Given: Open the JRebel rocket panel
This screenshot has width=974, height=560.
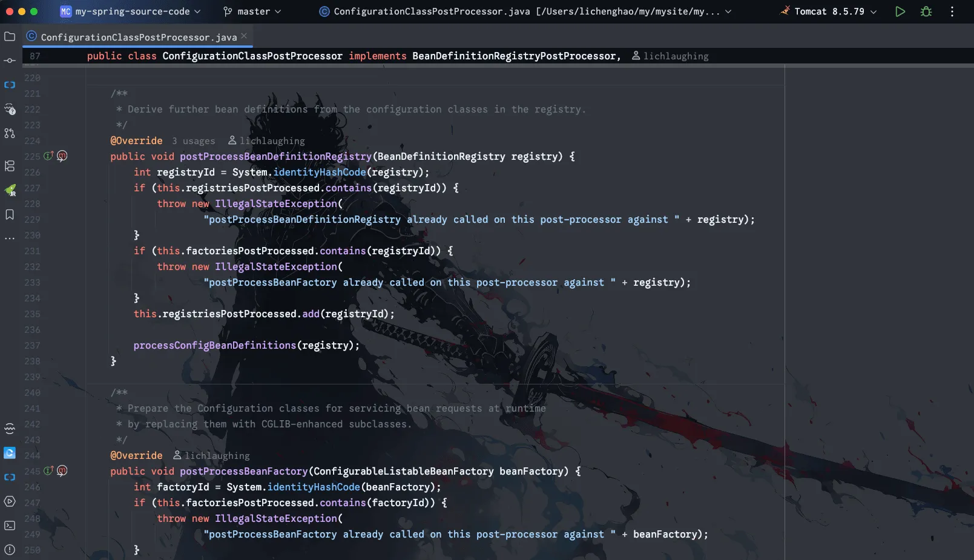Looking at the screenshot, I should tap(10, 191).
